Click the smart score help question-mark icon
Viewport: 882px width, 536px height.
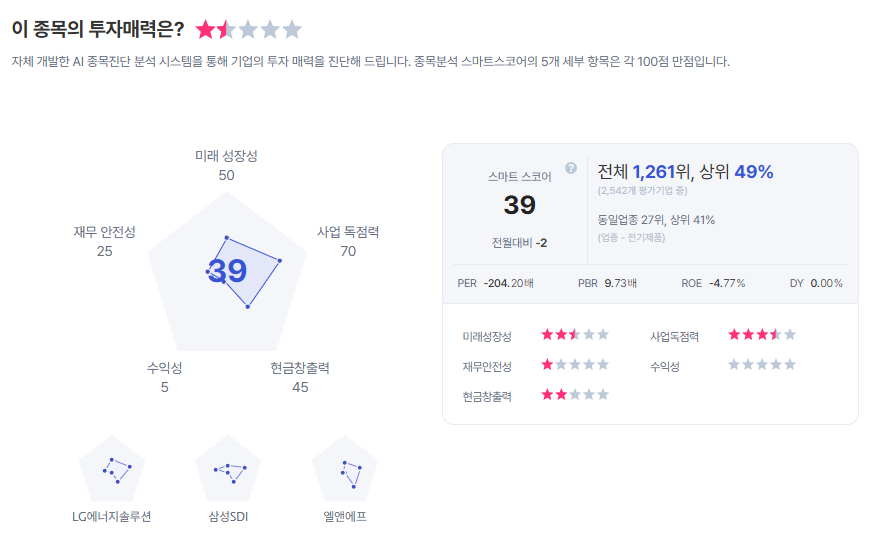pos(571,168)
